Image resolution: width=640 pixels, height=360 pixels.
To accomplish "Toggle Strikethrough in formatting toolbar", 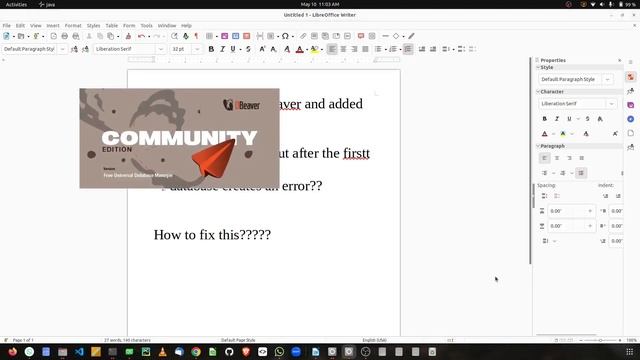I will tap(248, 49).
